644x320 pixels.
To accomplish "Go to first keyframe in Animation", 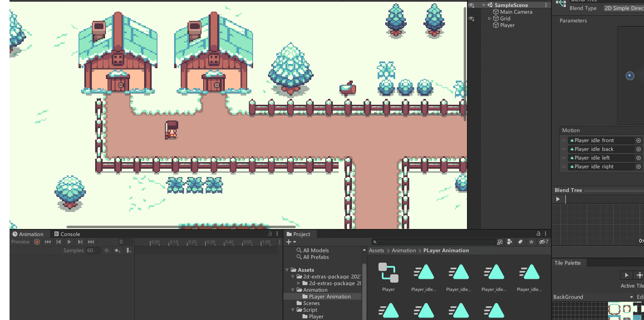I will (x=48, y=242).
